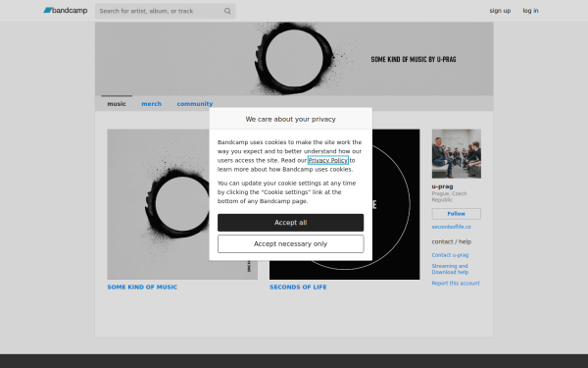Click the u-prag artist name
The height and width of the screenshot is (368, 588).
(443, 186)
